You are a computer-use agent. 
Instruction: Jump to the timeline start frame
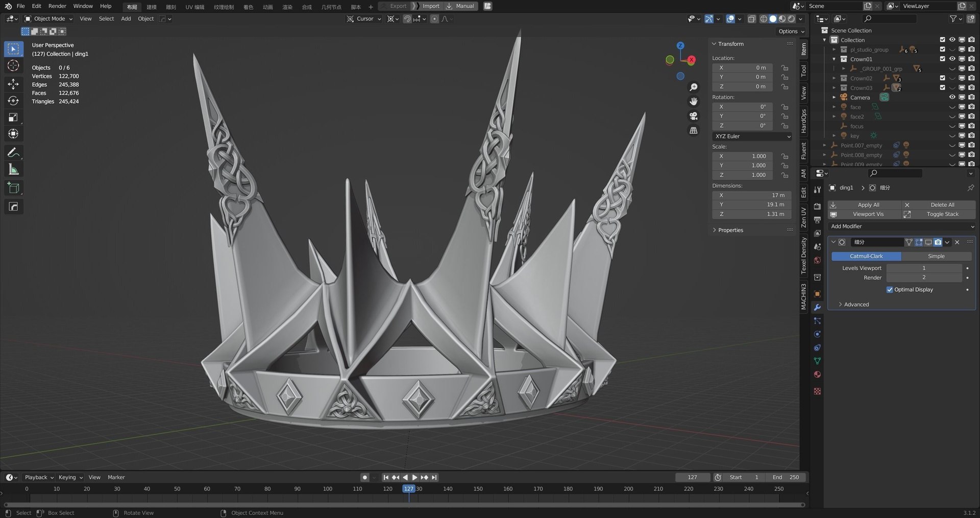click(386, 477)
